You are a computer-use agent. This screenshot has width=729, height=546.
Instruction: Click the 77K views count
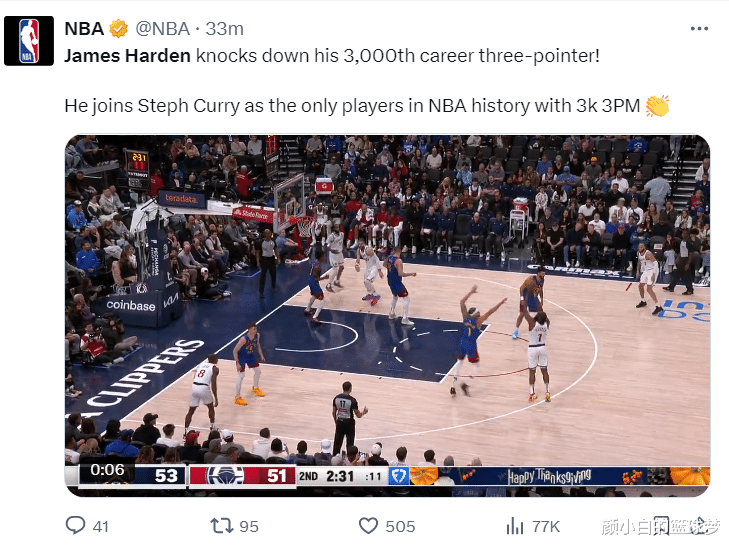pyautogui.click(x=546, y=526)
